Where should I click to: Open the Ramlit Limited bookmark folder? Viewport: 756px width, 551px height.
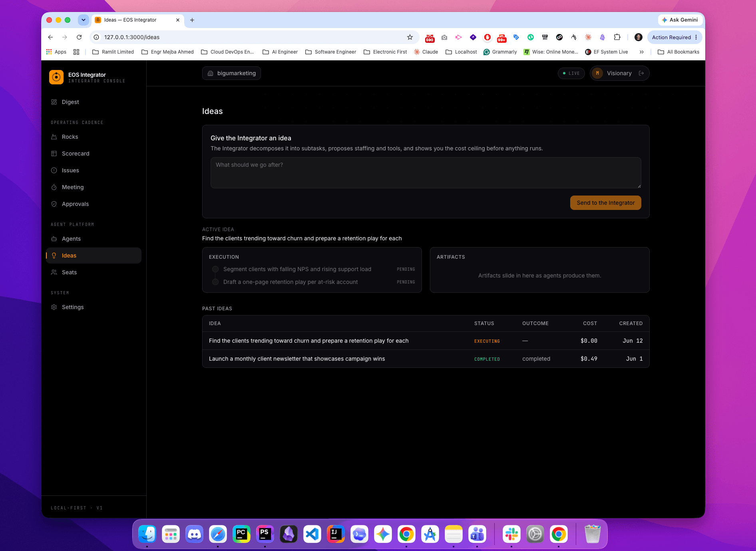113,52
